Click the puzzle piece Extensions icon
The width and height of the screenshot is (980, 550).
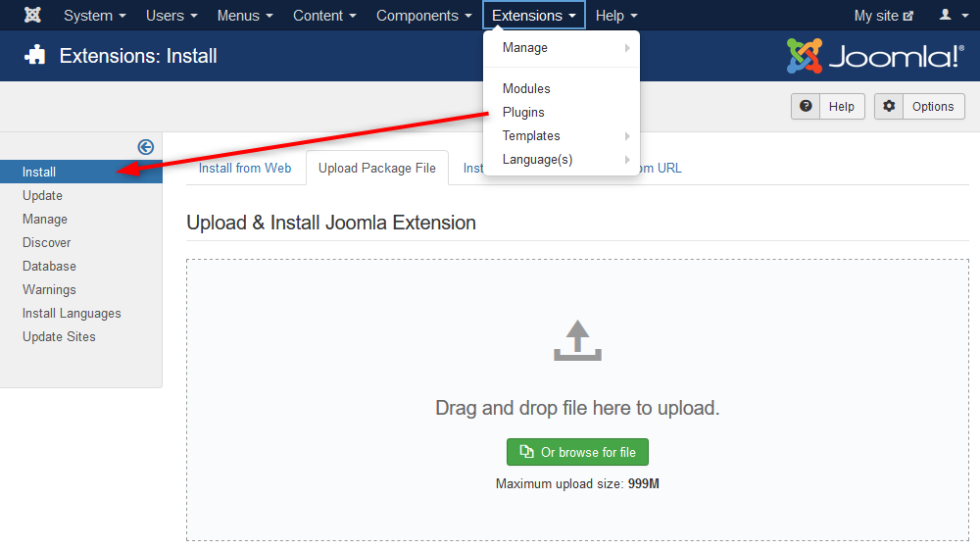[x=35, y=56]
